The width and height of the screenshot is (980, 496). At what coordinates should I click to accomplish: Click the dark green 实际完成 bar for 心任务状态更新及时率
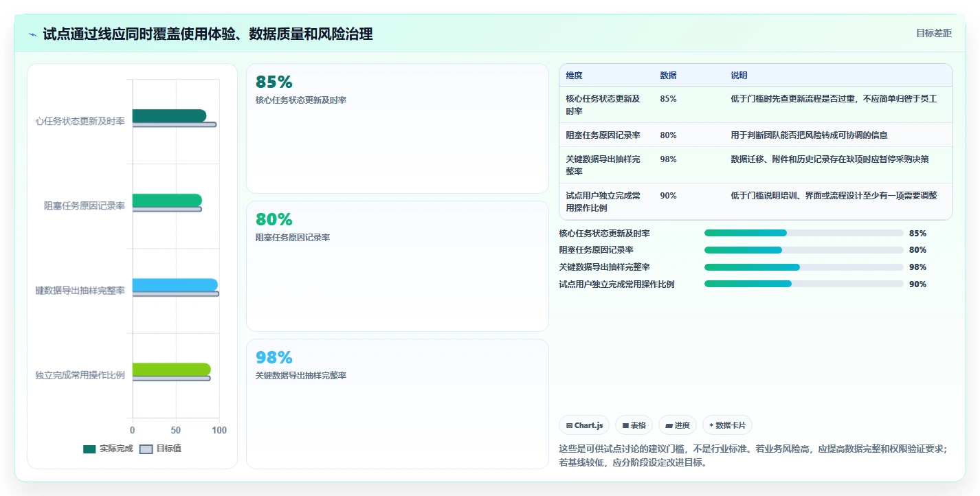(169, 115)
